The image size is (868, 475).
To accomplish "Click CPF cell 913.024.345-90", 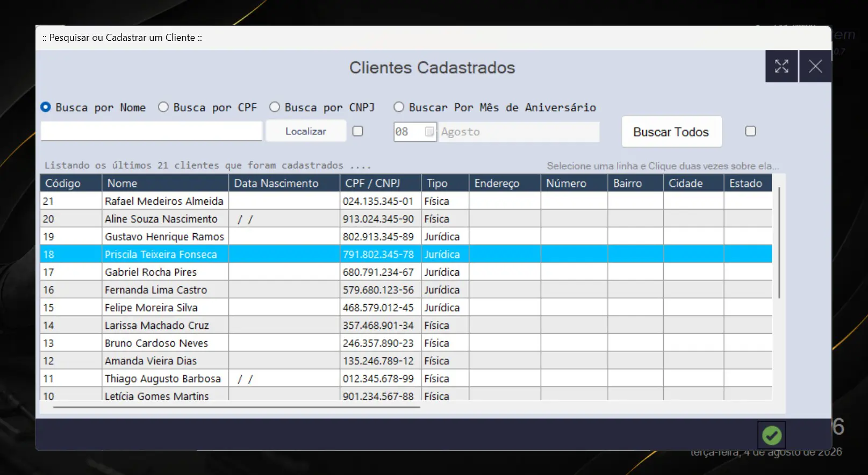I will [x=381, y=219].
